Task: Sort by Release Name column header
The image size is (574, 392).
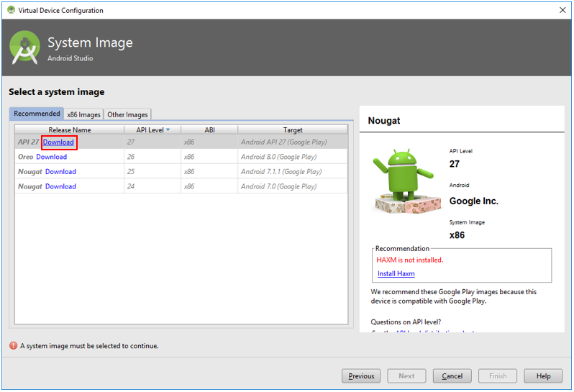Action: pos(70,129)
